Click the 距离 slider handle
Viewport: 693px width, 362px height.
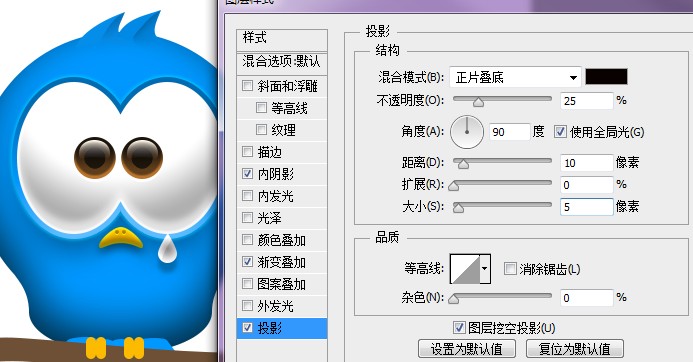463,164
